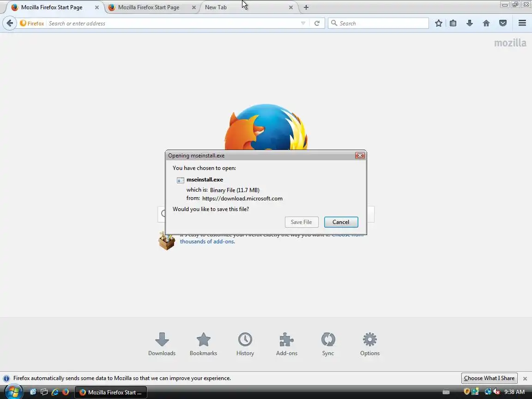This screenshot has height=399, width=532.
Task: Click the Firefox identity icon in address bar
Action: point(23,23)
